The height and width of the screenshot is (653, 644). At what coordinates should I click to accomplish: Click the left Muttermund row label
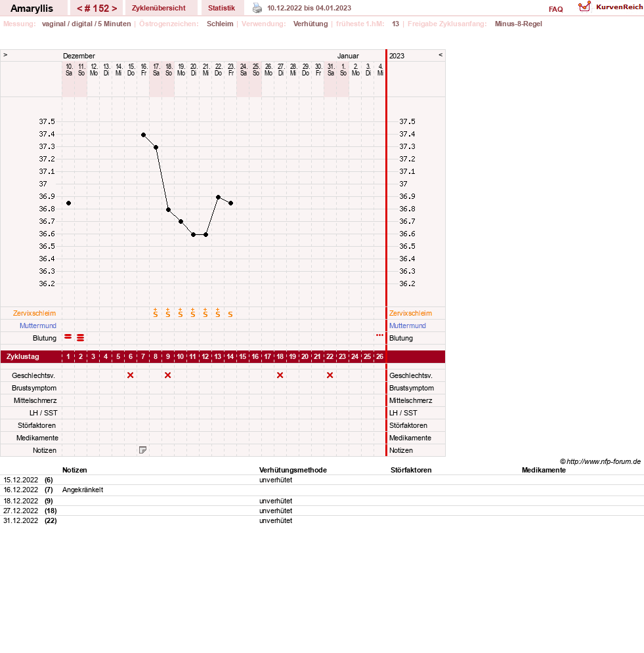tap(38, 326)
